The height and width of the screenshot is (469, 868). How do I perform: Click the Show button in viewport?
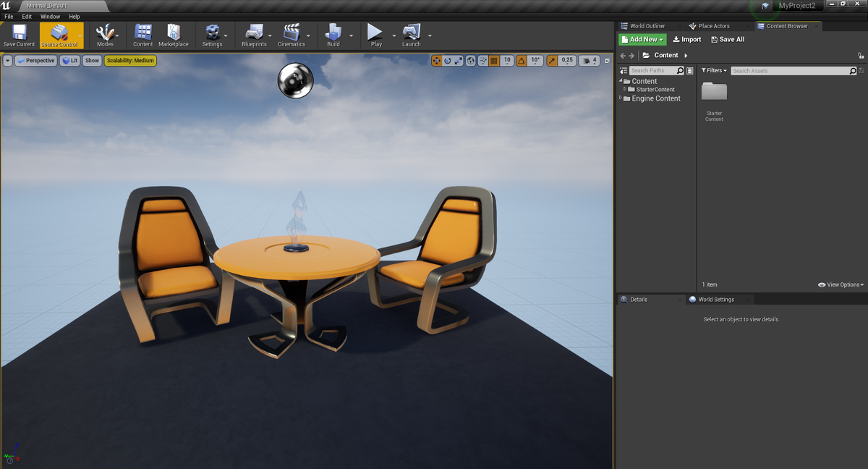coord(92,61)
